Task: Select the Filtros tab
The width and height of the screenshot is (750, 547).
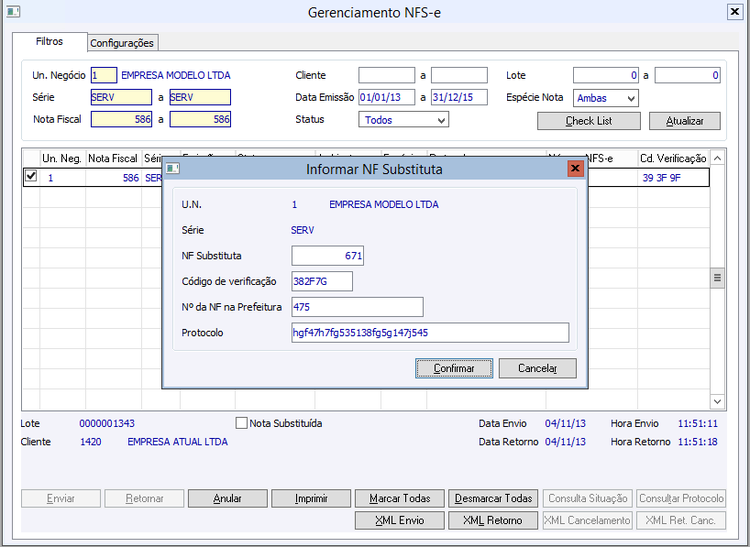Action: 49,42
